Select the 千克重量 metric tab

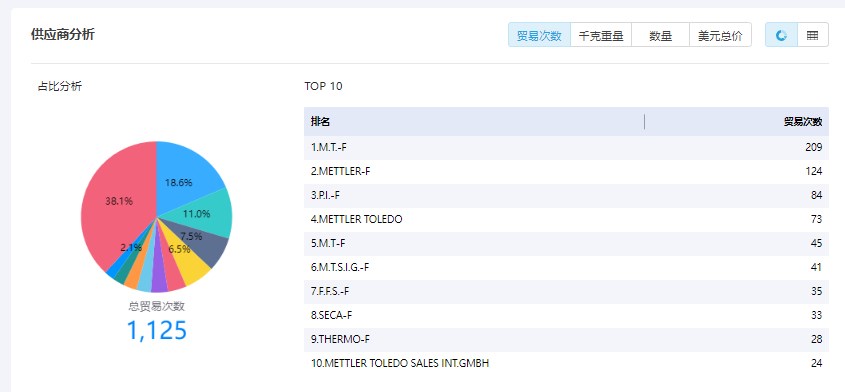601,36
